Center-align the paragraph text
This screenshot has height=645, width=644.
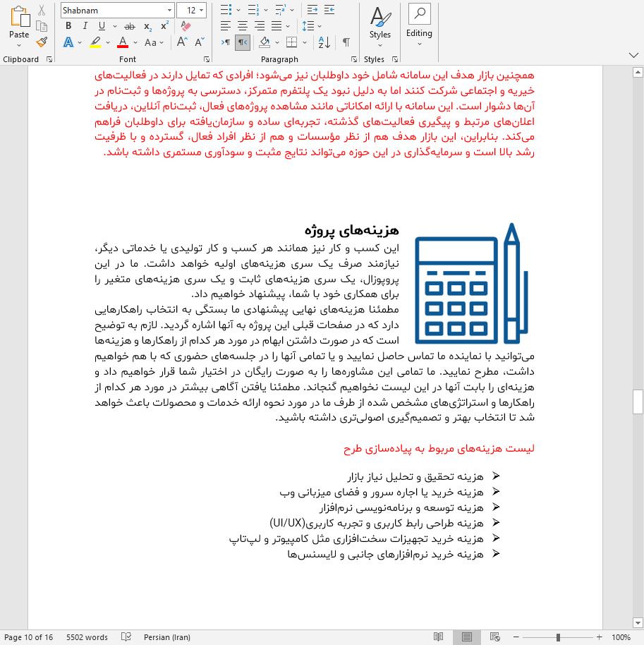point(244,26)
